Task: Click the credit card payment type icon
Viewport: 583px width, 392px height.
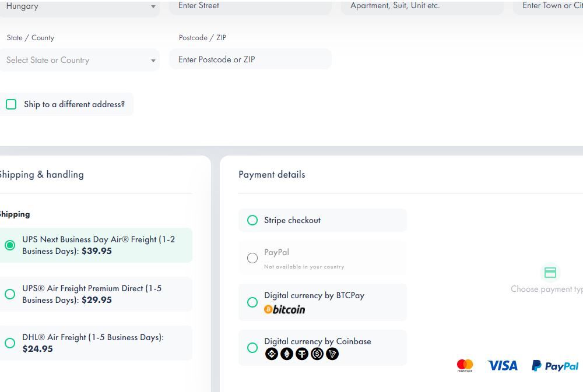Action: (x=550, y=273)
